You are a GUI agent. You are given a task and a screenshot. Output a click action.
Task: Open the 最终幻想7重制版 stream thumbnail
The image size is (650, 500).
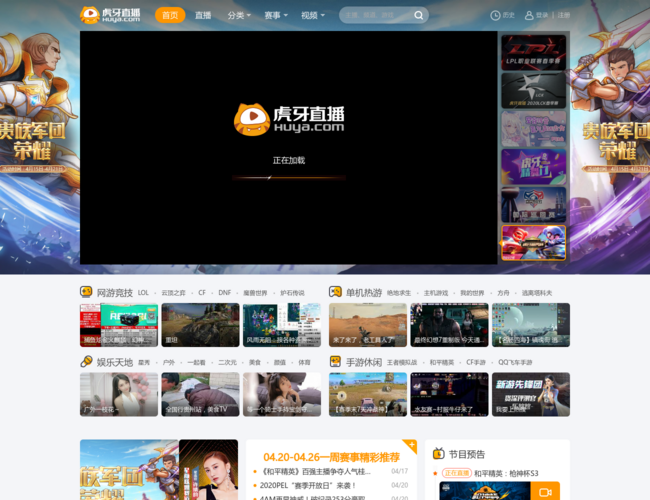coord(449,325)
